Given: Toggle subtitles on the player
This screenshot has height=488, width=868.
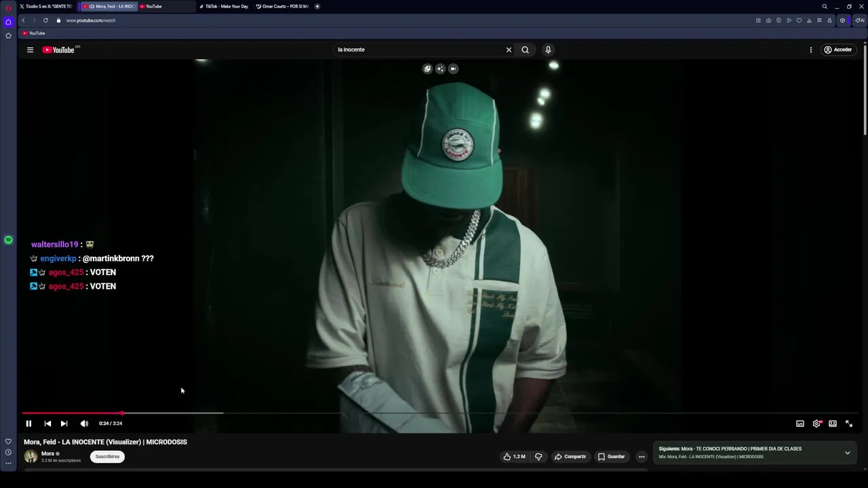Looking at the screenshot, I should coord(800,424).
